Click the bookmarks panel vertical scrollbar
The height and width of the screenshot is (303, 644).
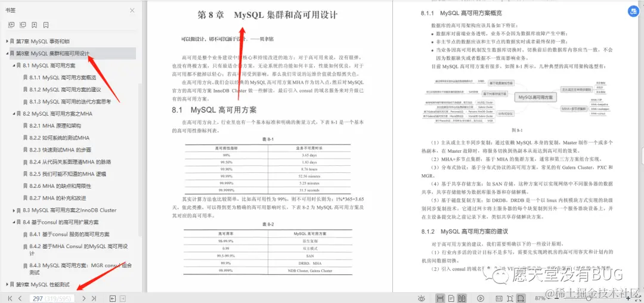140,160
